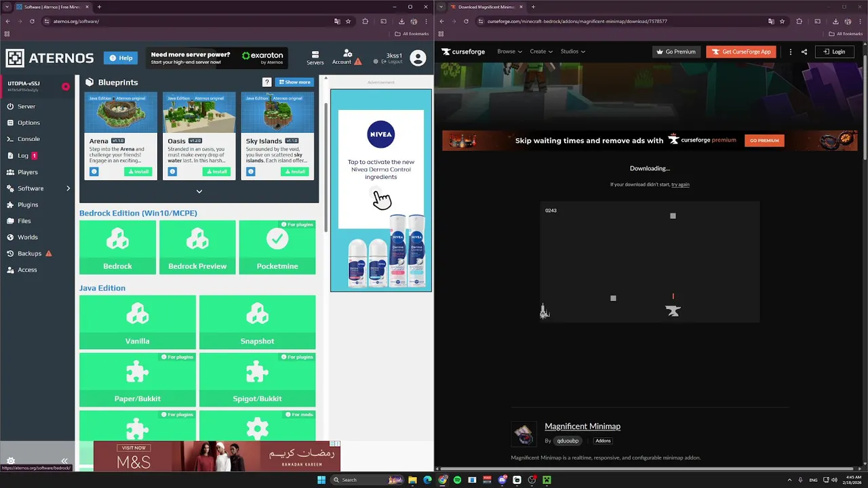This screenshot has width=868, height=488.
Task: Open CurseForge three-dot more menu
Action: pyautogui.click(x=790, y=52)
